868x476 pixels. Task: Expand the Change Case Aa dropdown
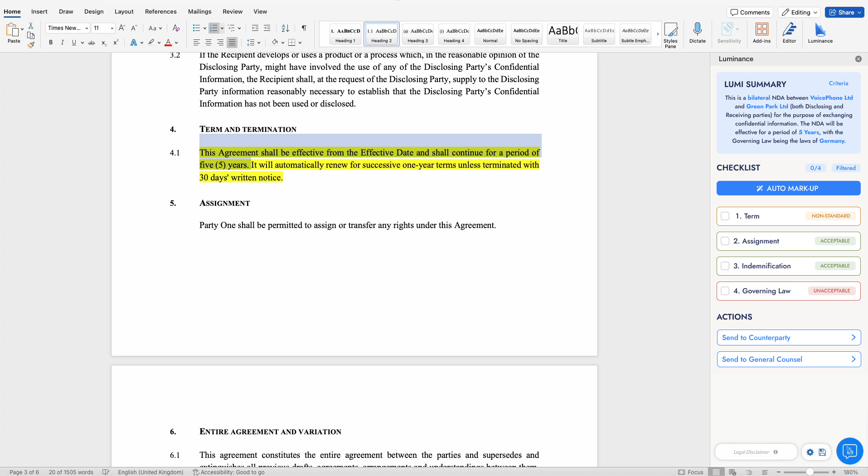click(160, 28)
